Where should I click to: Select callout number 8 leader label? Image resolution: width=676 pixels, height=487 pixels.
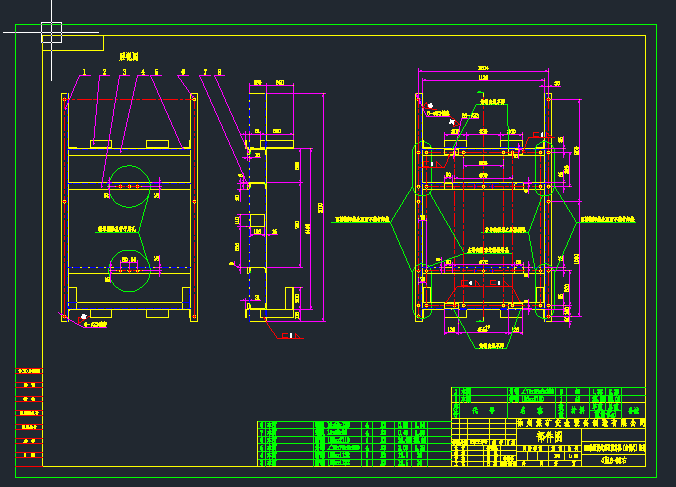pos(219,72)
